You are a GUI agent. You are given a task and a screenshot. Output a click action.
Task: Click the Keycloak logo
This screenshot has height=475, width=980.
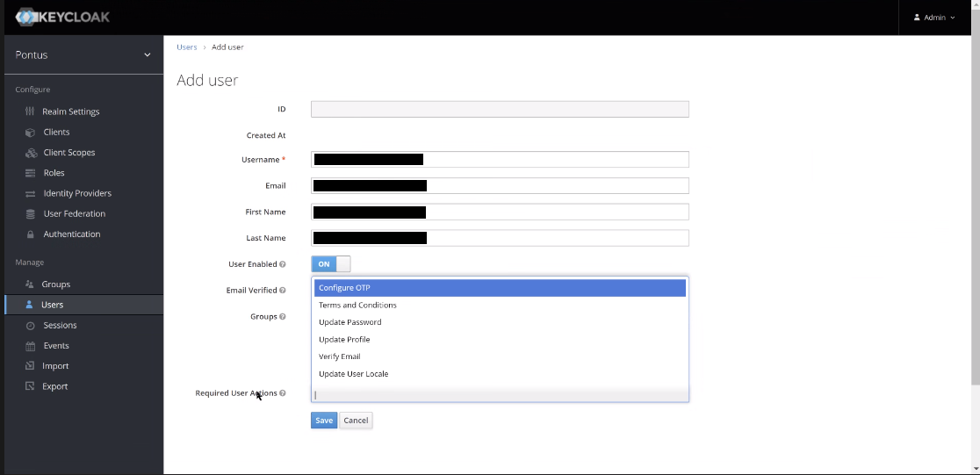click(x=62, y=17)
